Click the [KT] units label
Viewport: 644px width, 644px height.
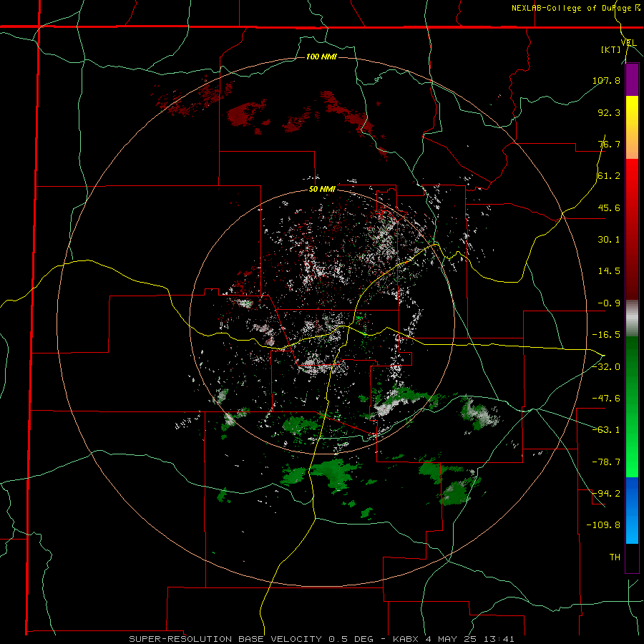click(x=611, y=49)
